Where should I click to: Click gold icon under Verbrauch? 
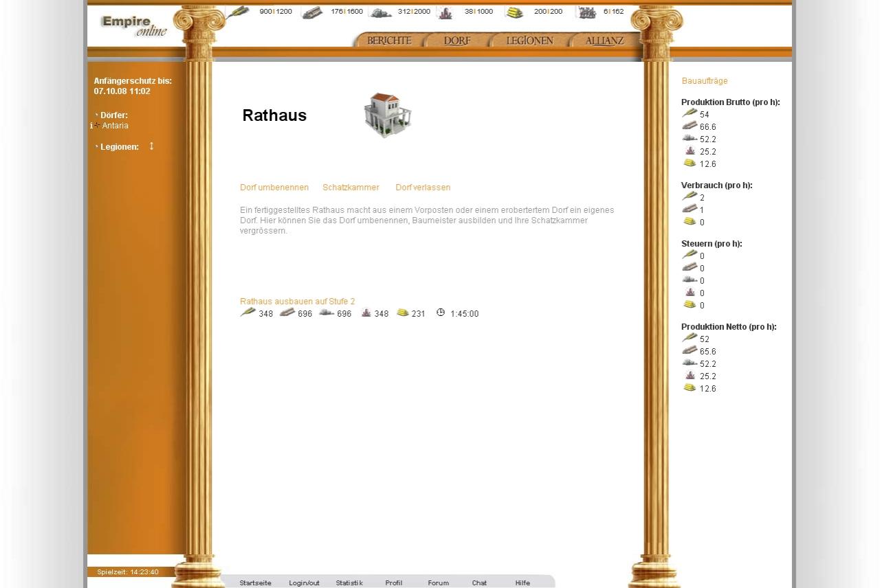point(690,221)
